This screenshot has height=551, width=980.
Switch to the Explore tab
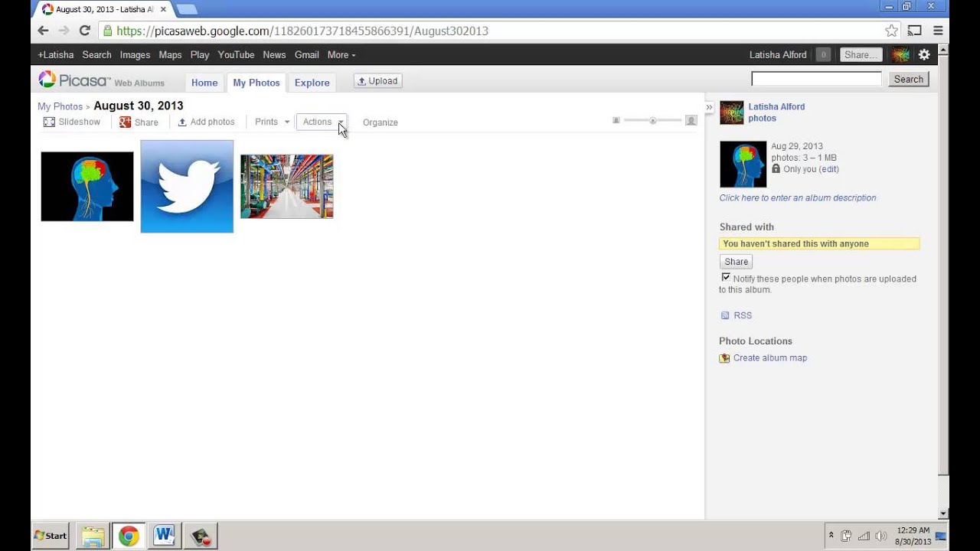coord(312,83)
